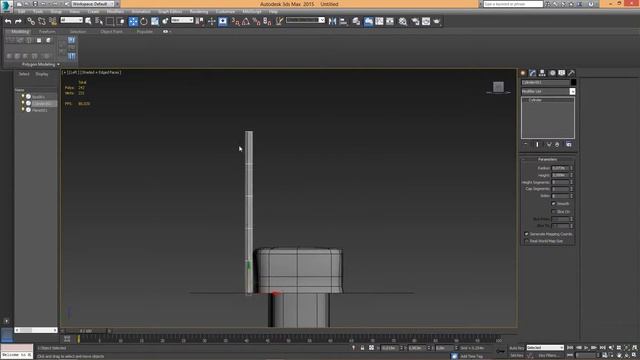Toggle the Spinner Snap icon
The width and height of the screenshot is (640, 360).
(267, 21)
